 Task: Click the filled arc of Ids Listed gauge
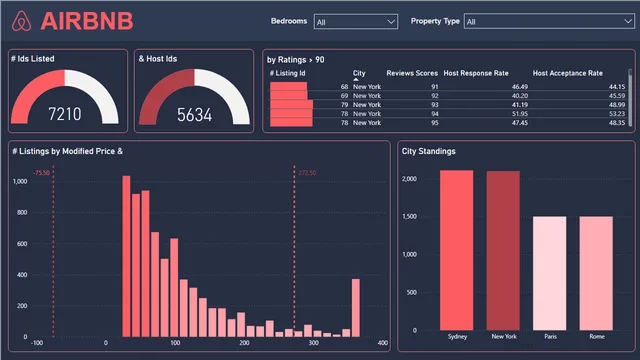33,92
